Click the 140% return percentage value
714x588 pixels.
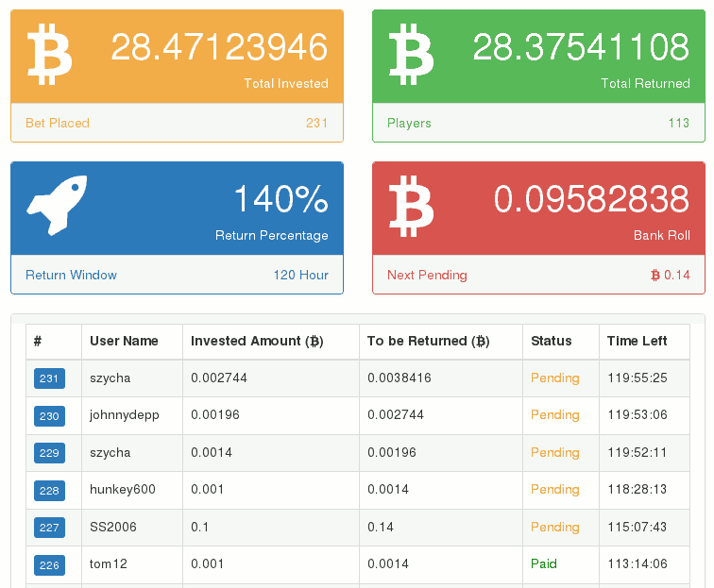pos(280,199)
